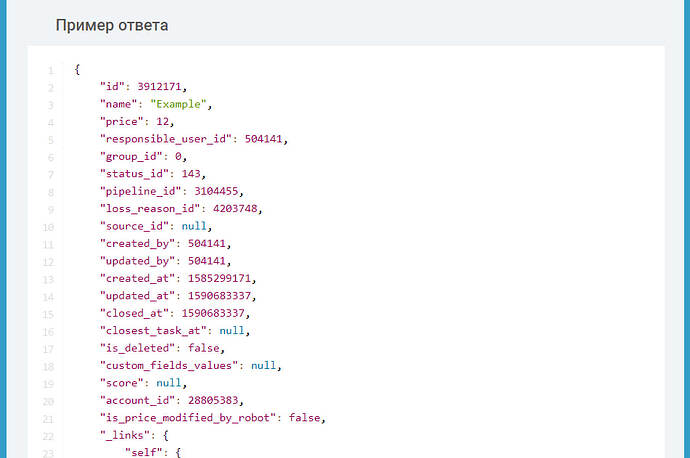This screenshot has height=458, width=690.
Task: Click closed_at value 1590683337
Action: pos(213,313)
